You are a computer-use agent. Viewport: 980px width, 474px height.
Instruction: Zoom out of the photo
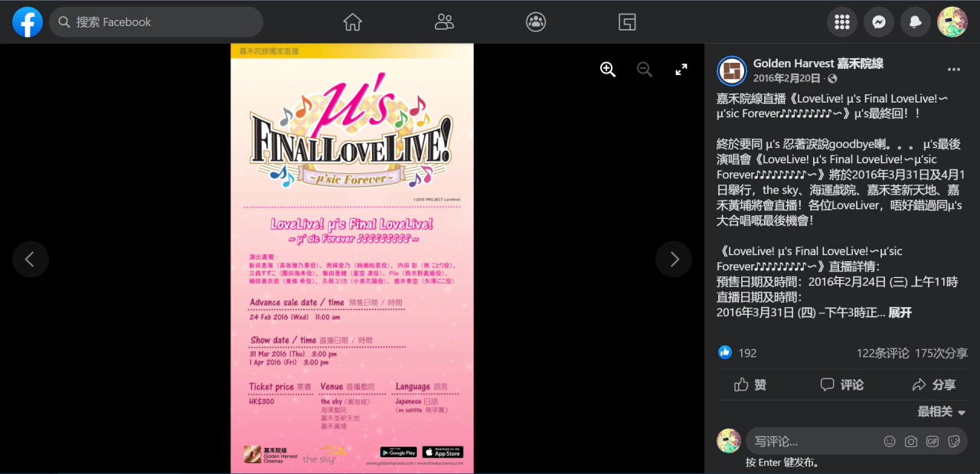(645, 70)
